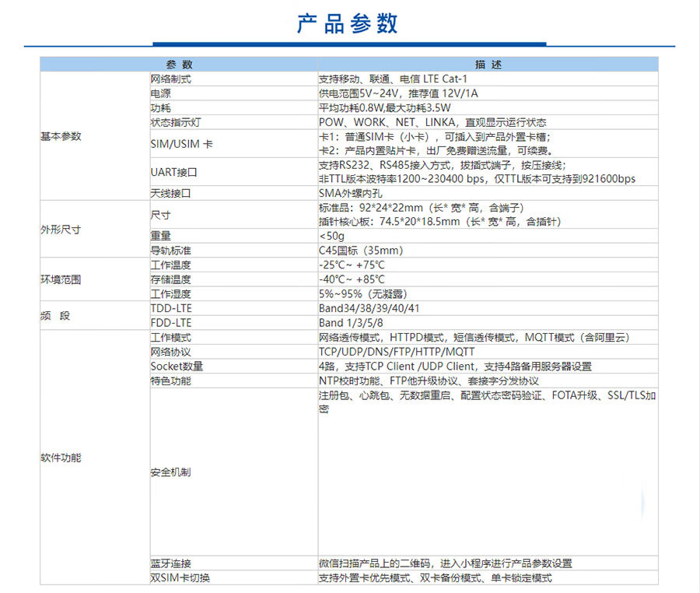Select the 基本参数 category cell
The height and width of the screenshot is (593, 700).
coord(61,136)
